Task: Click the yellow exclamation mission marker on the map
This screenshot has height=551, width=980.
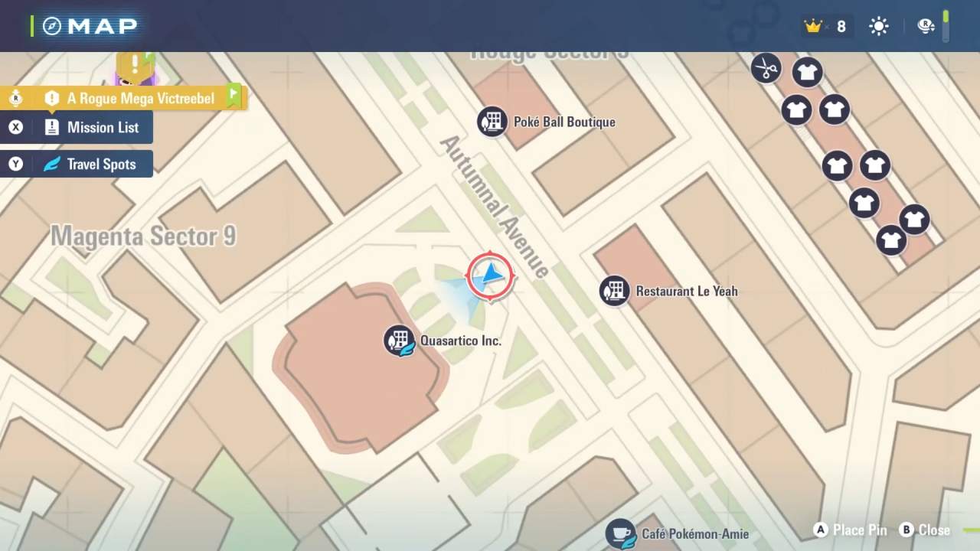Action: 136,64
